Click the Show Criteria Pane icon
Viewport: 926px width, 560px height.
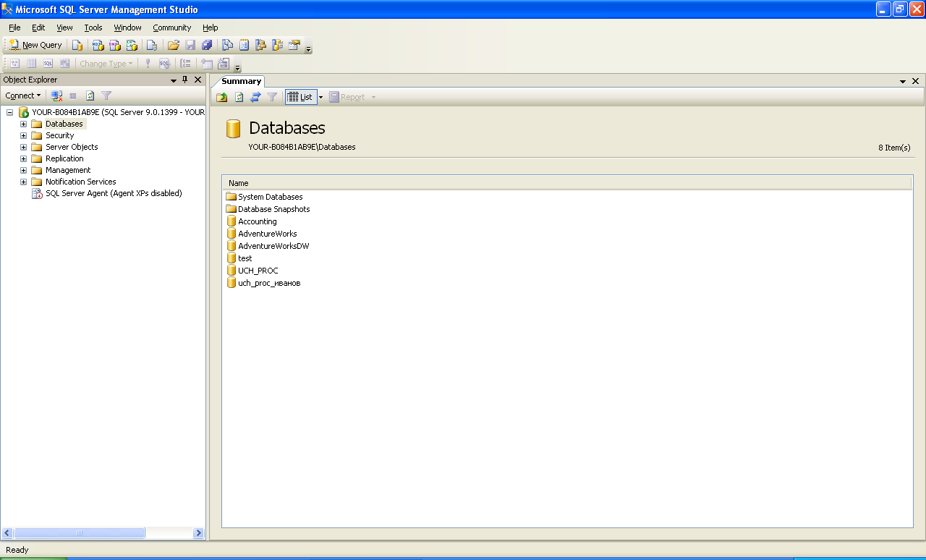(x=32, y=64)
